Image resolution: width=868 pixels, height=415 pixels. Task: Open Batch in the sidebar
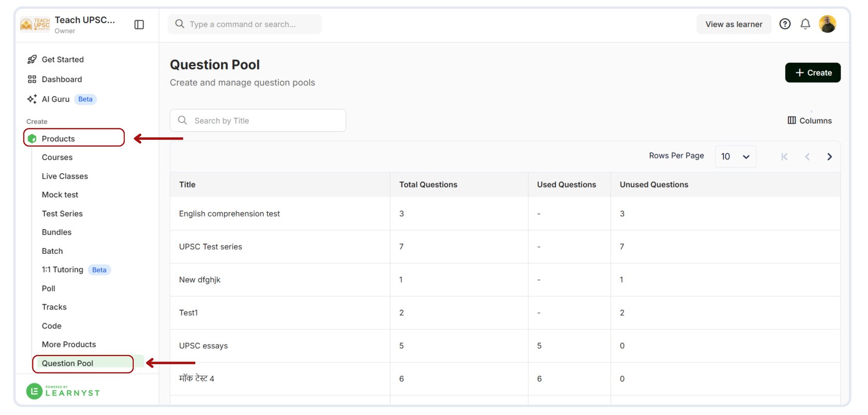tap(52, 251)
